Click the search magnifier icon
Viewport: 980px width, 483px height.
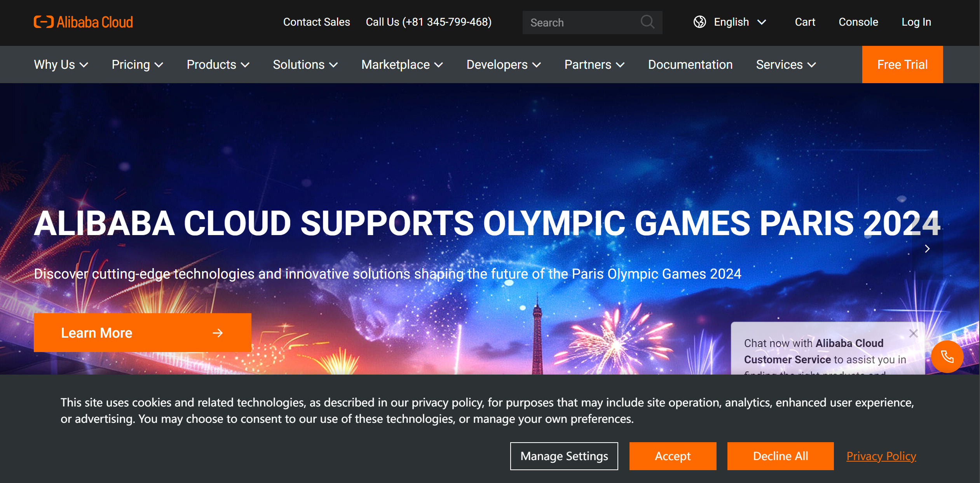coord(647,22)
